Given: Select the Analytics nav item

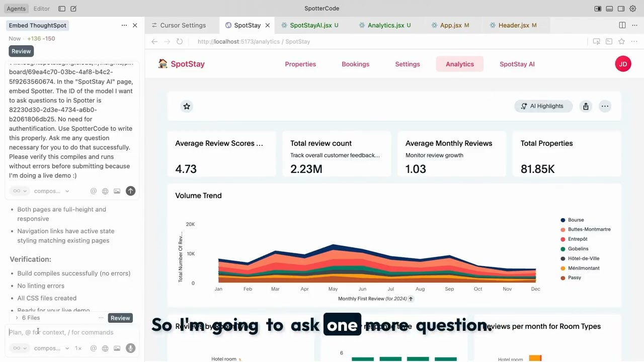Looking at the screenshot, I should [460, 64].
